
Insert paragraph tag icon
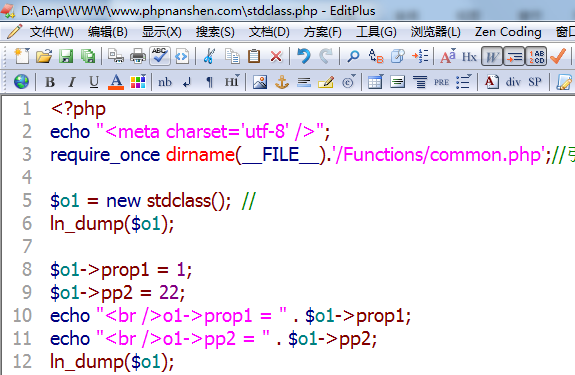click(x=209, y=82)
